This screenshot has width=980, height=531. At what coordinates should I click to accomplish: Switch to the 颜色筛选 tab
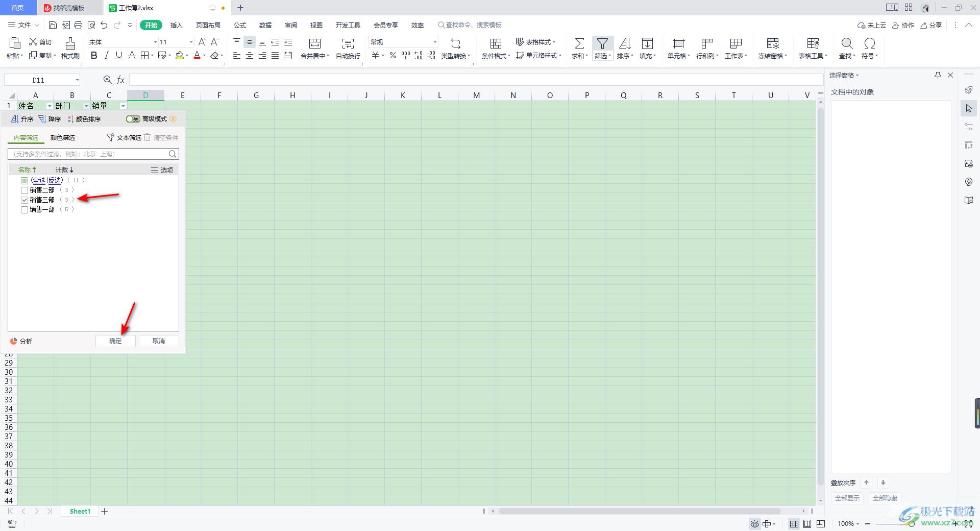(63, 138)
